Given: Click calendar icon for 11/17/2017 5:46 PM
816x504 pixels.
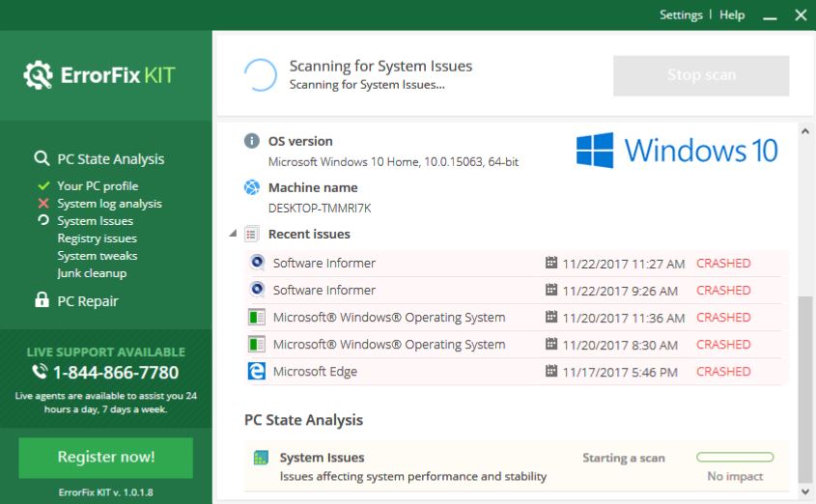Looking at the screenshot, I should (551, 372).
